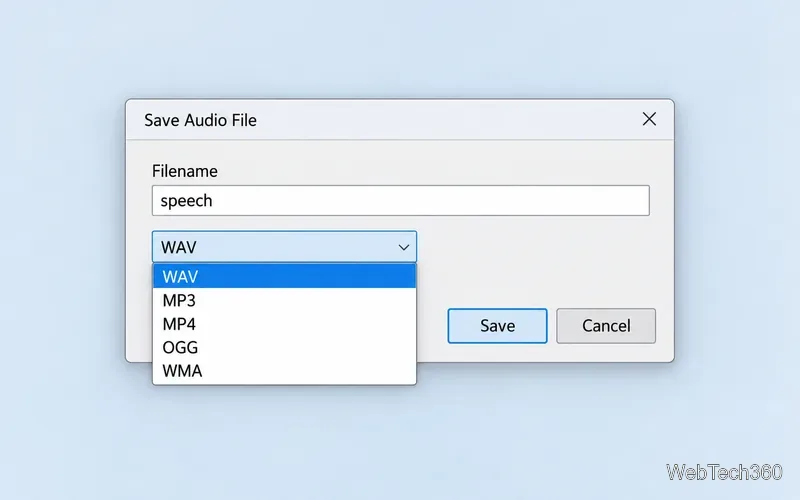Choose WMA format option
The width and height of the screenshot is (800, 500).
pos(284,370)
